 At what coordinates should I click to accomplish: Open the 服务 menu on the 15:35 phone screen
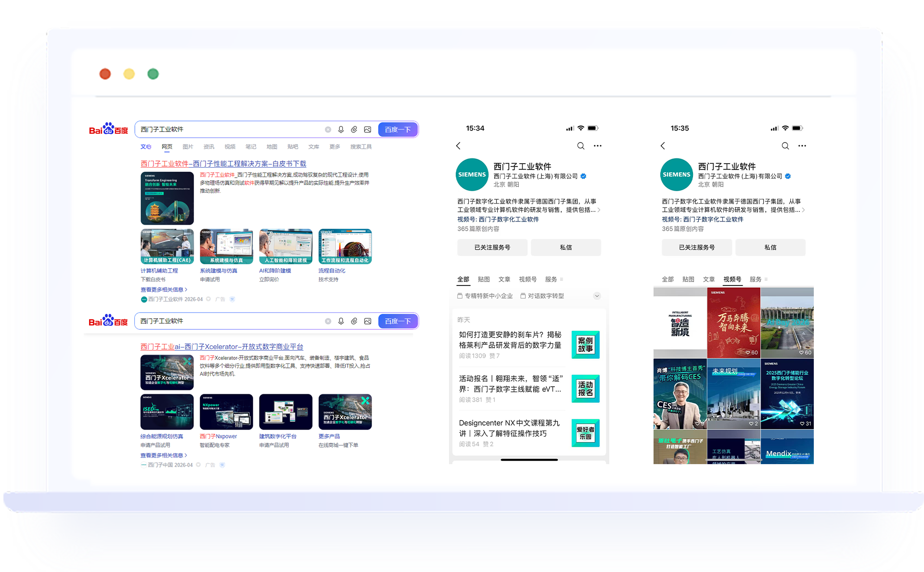point(758,279)
